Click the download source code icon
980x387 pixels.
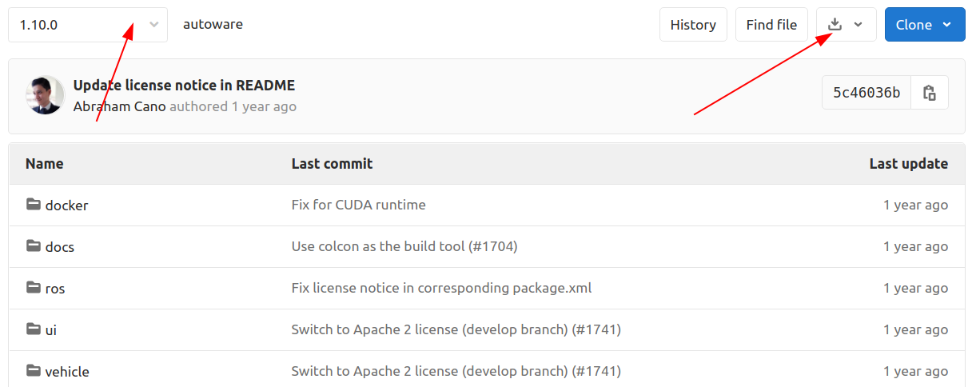[835, 25]
